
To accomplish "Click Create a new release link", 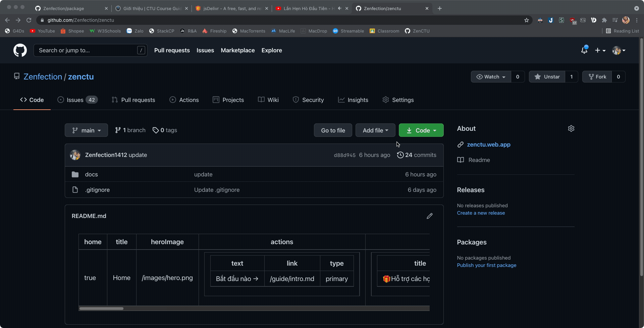I will (481, 213).
